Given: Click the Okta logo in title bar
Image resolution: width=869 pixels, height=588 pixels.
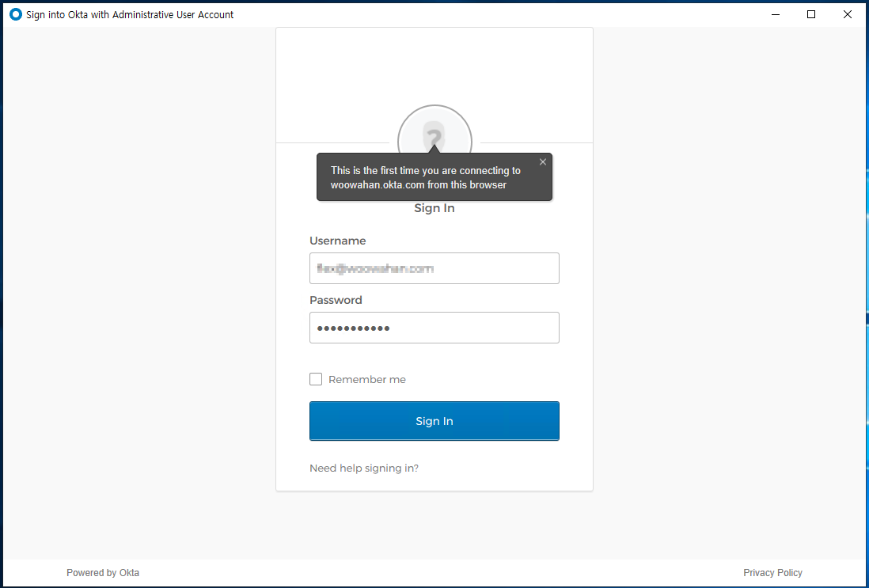Looking at the screenshot, I should point(16,14).
